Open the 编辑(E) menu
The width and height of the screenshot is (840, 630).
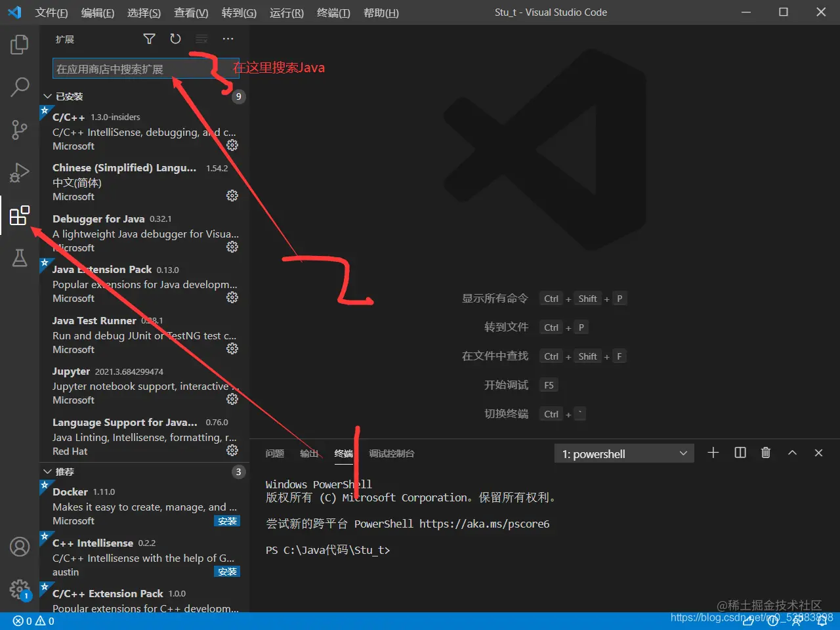coord(98,12)
